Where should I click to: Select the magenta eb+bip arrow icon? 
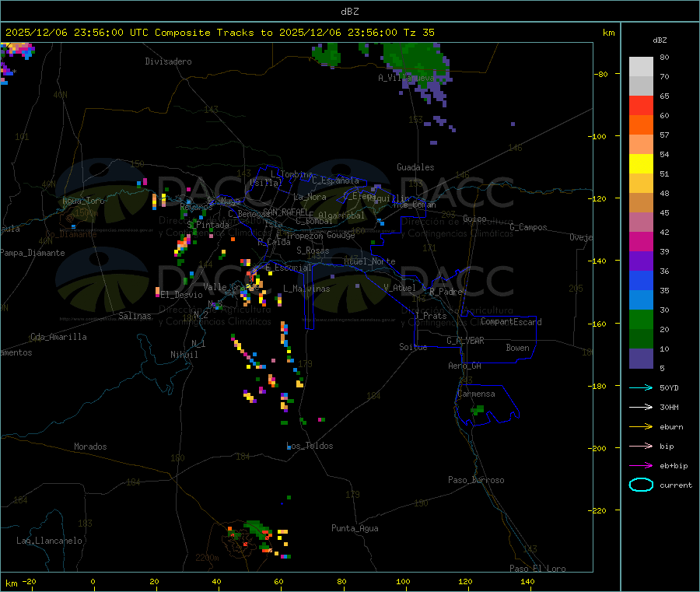coord(640,465)
